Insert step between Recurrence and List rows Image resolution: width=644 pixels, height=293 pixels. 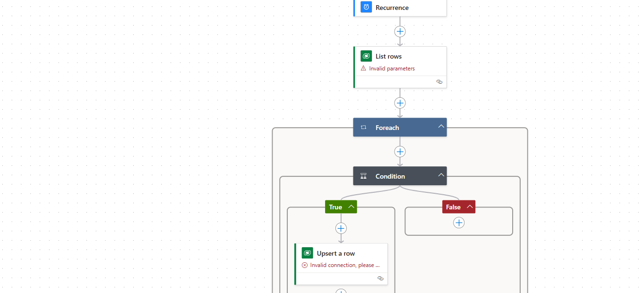coord(400,32)
